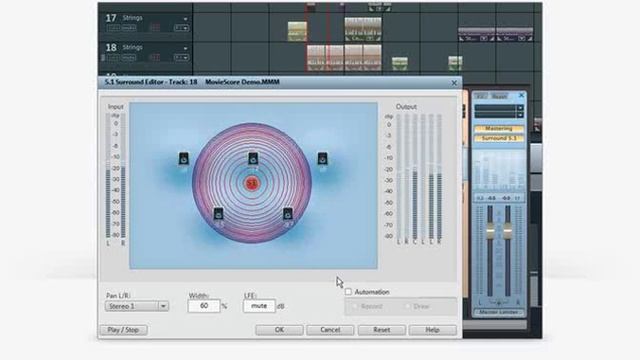640x360 pixels.
Task: Expand track 18 Strings name dropdown arrow
Action: coord(185,48)
